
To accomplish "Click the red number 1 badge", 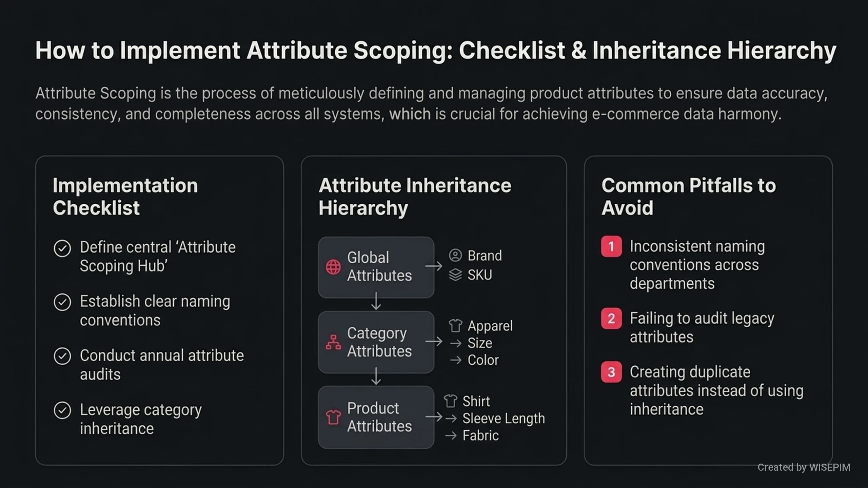I will point(611,246).
